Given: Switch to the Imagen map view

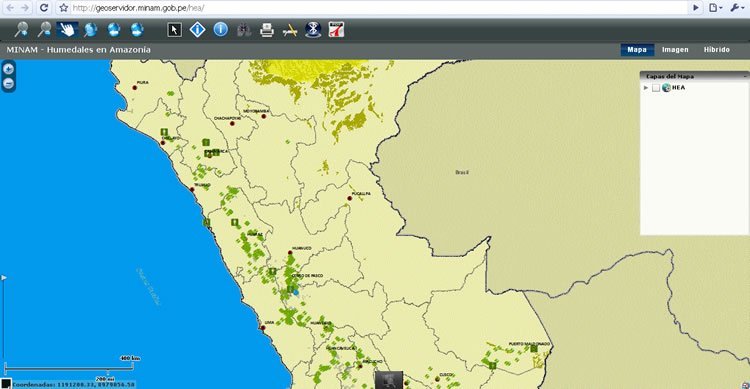Looking at the screenshot, I should (x=675, y=49).
